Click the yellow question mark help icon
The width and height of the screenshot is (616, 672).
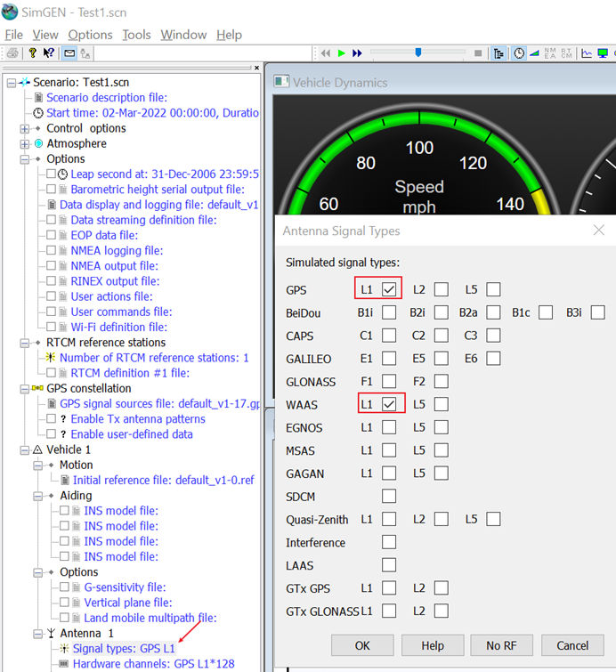[x=33, y=53]
